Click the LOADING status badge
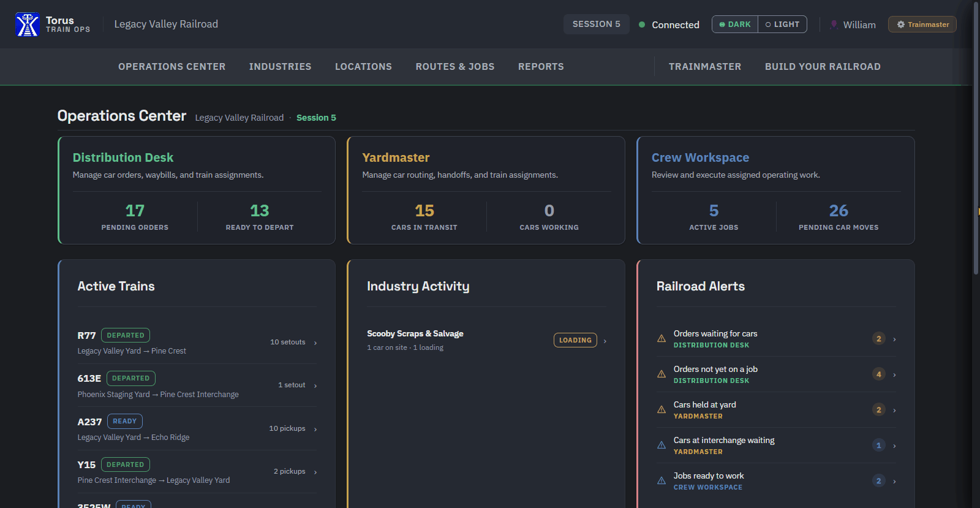Screen dimensions: 980x508 pyautogui.click(x=575, y=340)
